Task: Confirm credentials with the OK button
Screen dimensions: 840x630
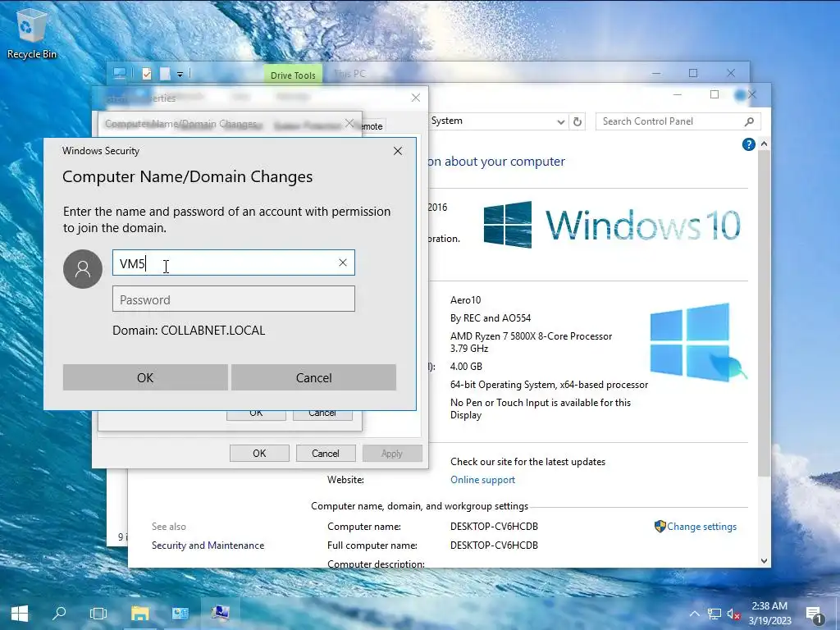Action: pos(145,377)
